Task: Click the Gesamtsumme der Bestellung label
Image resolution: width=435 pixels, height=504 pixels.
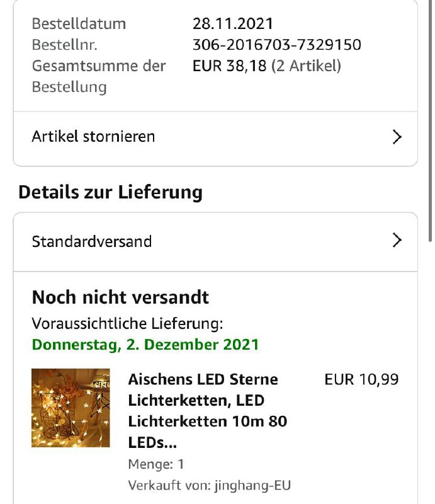Action: (99, 76)
